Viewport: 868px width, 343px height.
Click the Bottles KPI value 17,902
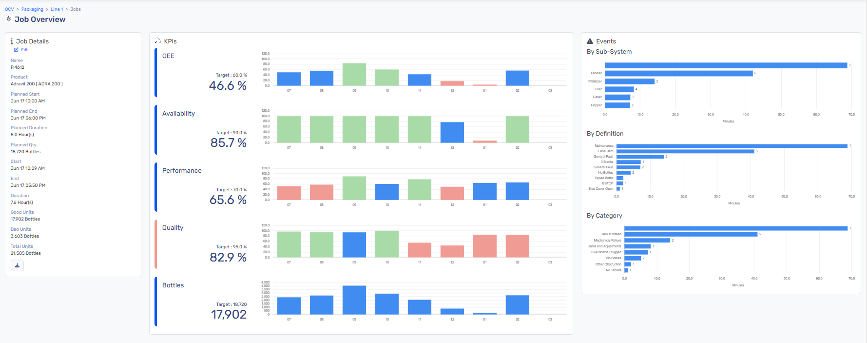click(229, 315)
